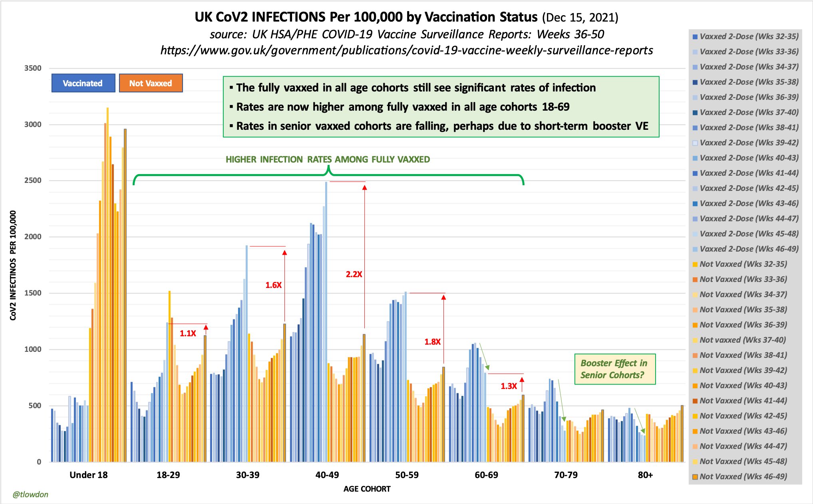
Task: Click Not Vaxxed (Wks 41-44) legend entry
Action: [743, 401]
